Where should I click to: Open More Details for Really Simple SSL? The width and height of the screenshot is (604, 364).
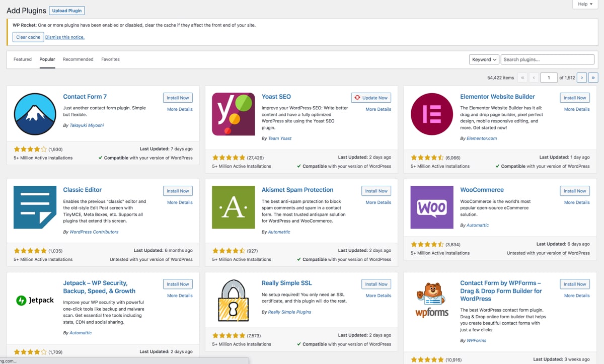[x=379, y=296]
